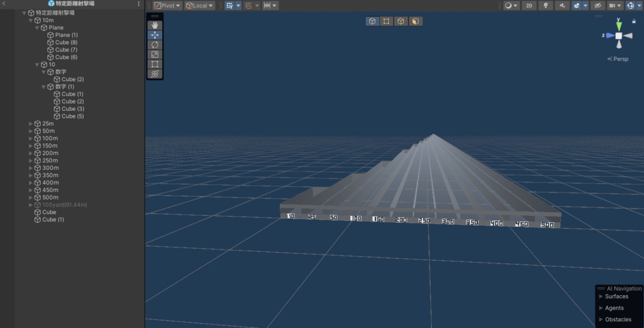This screenshot has height=328, width=644.
Task: Click the blue Z axis gizmo cone
Action: (x=610, y=36)
